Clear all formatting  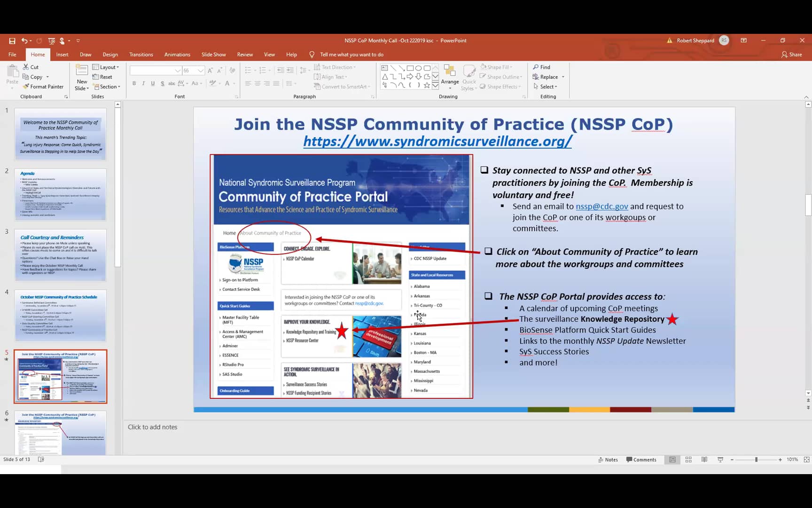click(x=232, y=71)
